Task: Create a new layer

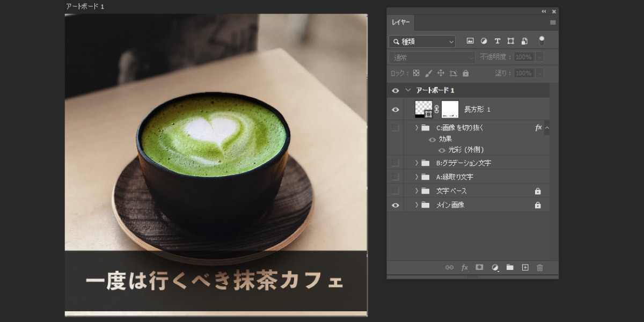Action: 525,267
